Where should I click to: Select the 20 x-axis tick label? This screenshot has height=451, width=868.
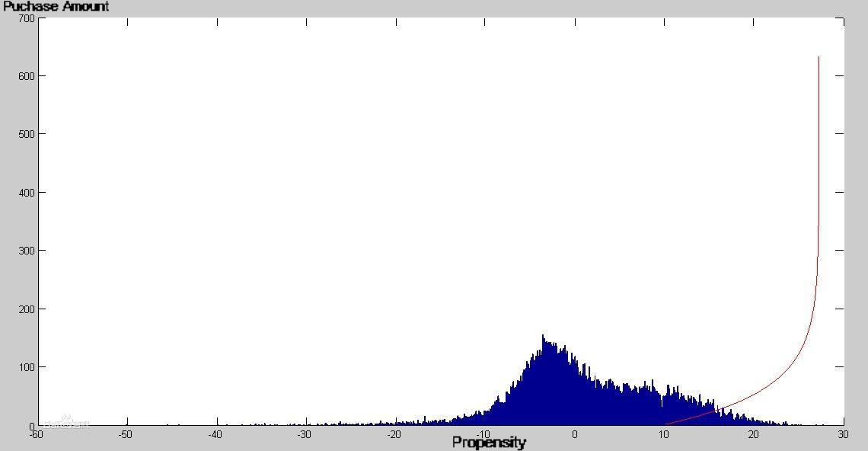point(753,435)
